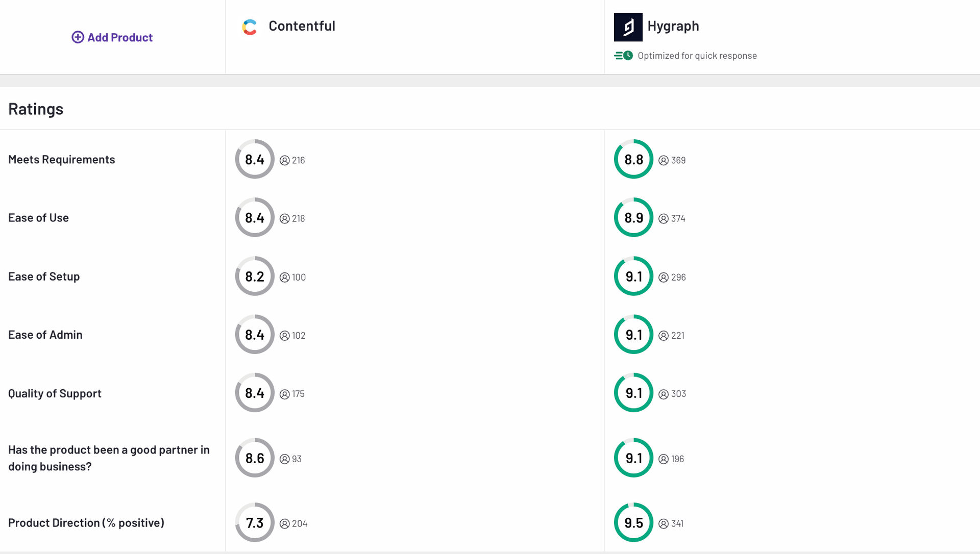
Task: Click reviewer icon beside Hygraph's 341 count
Action: coord(663,524)
